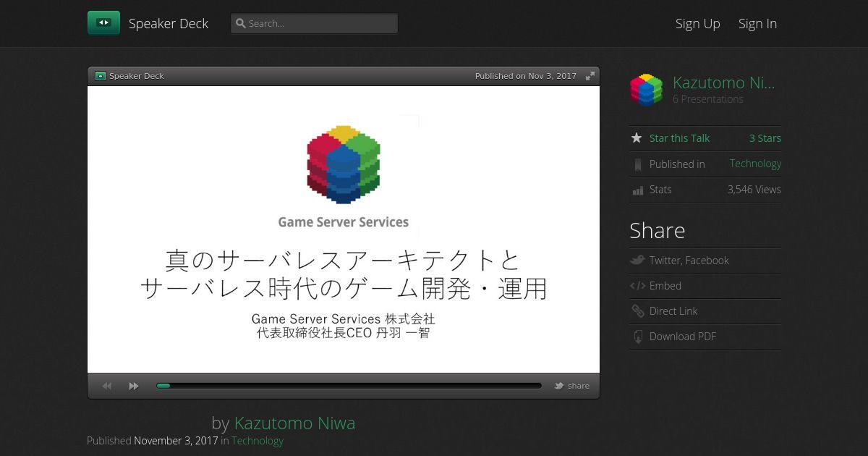Click the bookmark icon next to Published in
868x456 pixels.
pos(637,164)
